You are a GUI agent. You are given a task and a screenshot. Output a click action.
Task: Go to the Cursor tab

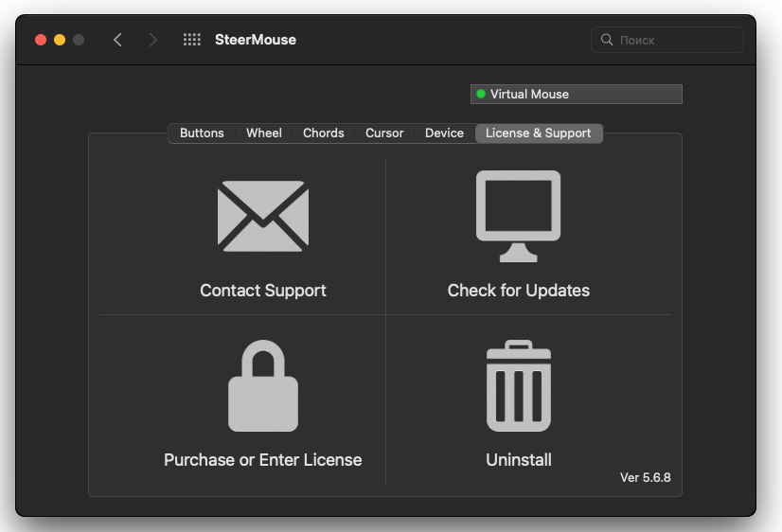pos(384,133)
